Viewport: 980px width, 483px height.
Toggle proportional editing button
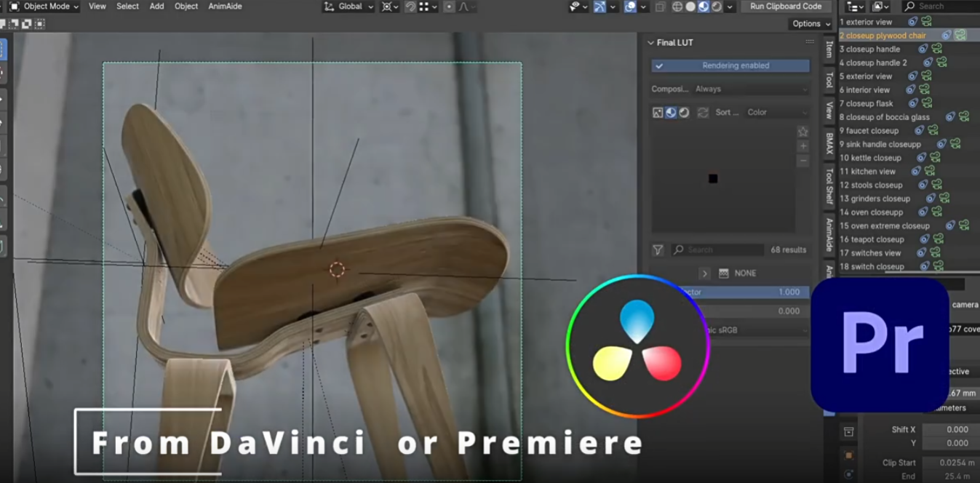[x=449, y=7]
